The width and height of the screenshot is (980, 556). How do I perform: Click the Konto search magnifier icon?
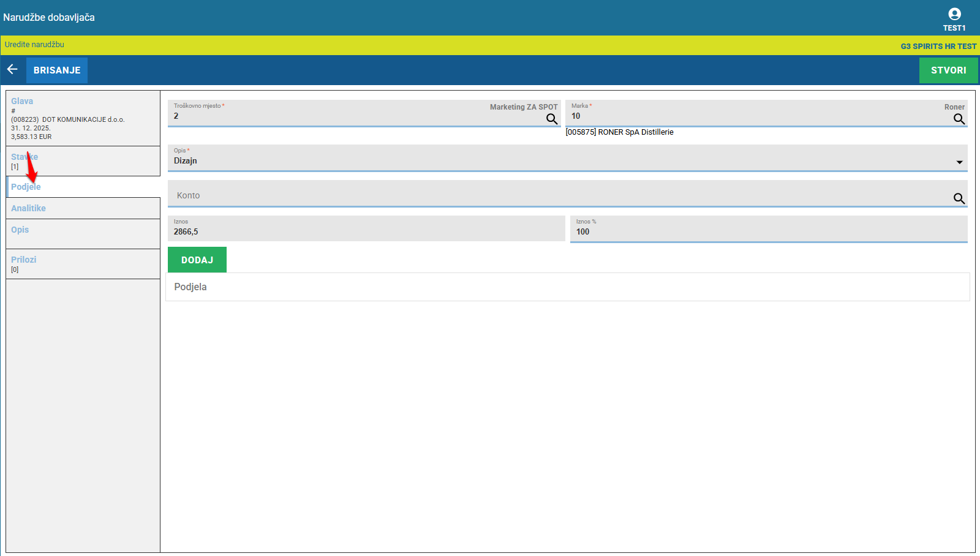pos(959,198)
